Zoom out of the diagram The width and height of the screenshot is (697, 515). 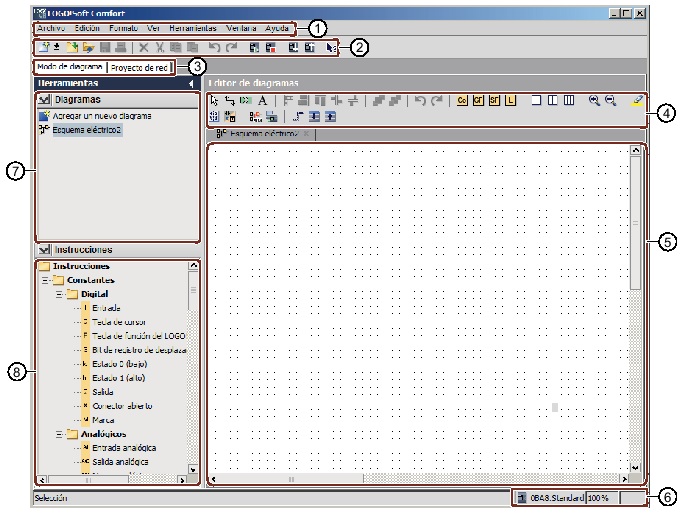(610, 100)
